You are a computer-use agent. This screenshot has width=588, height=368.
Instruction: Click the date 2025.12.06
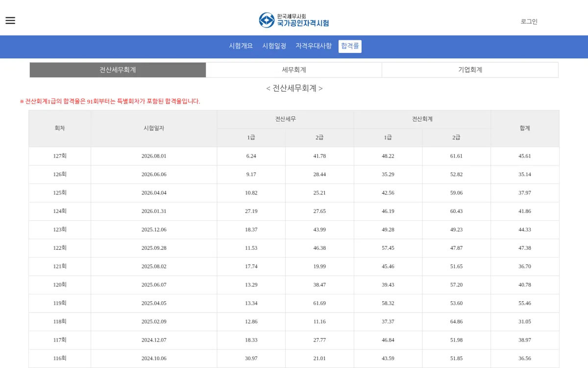(x=154, y=230)
